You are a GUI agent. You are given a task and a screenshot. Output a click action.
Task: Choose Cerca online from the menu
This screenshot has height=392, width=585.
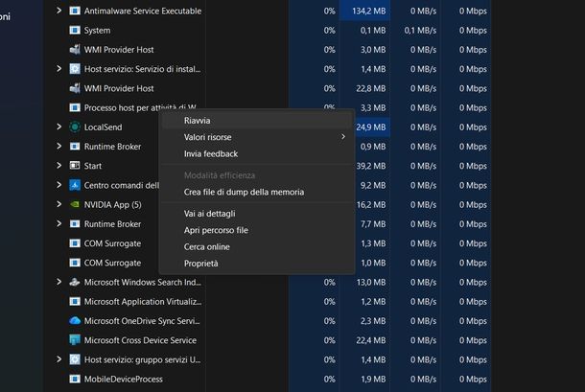pyautogui.click(x=257, y=246)
